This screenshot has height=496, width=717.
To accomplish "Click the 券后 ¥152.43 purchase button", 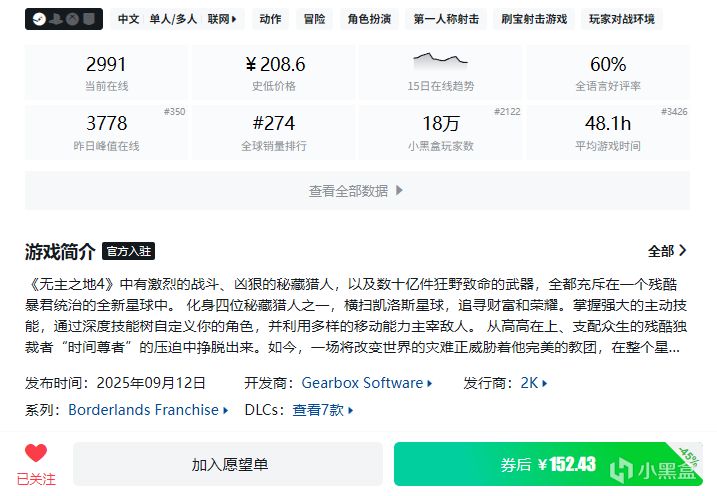I will tap(548, 464).
